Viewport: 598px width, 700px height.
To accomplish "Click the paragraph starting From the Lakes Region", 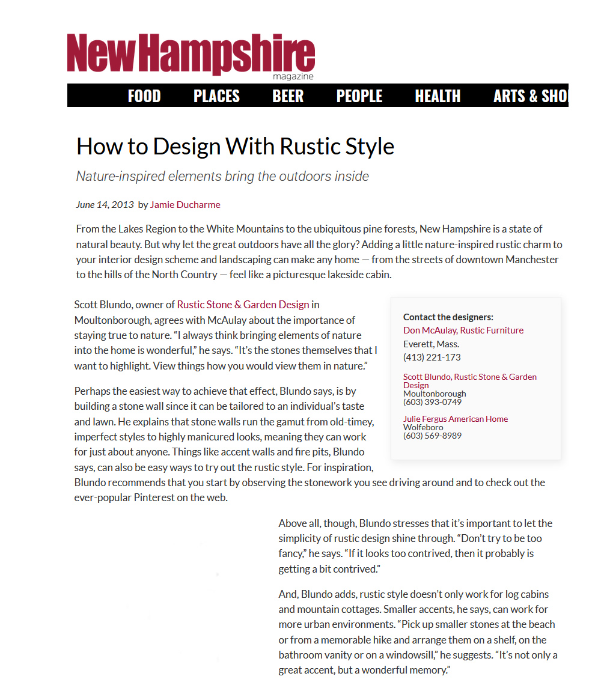I will 319,252.
